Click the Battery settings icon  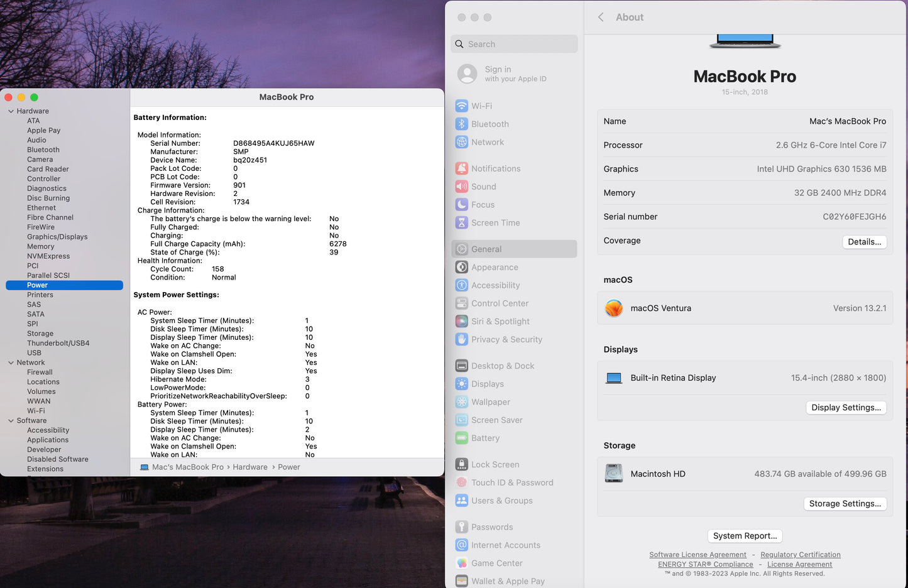pyautogui.click(x=462, y=438)
